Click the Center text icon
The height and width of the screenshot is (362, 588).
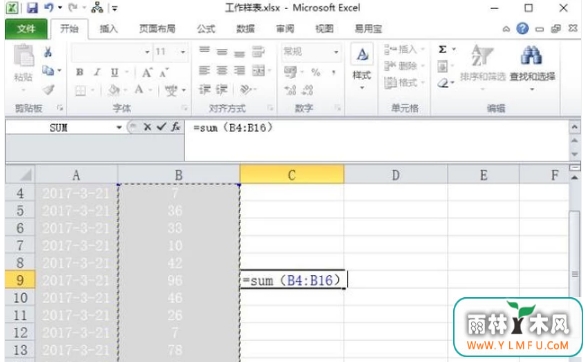coord(222,71)
